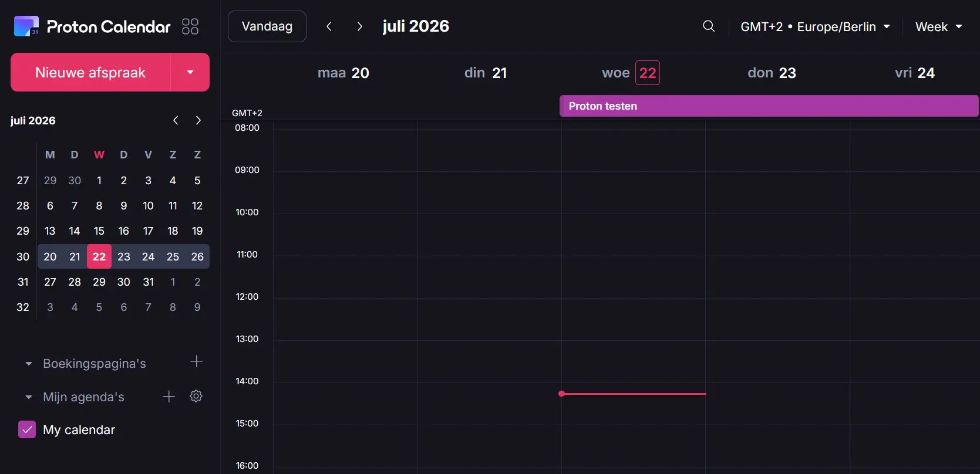Show previous month in mini calendar
The height and width of the screenshot is (474, 980).
coord(176,120)
